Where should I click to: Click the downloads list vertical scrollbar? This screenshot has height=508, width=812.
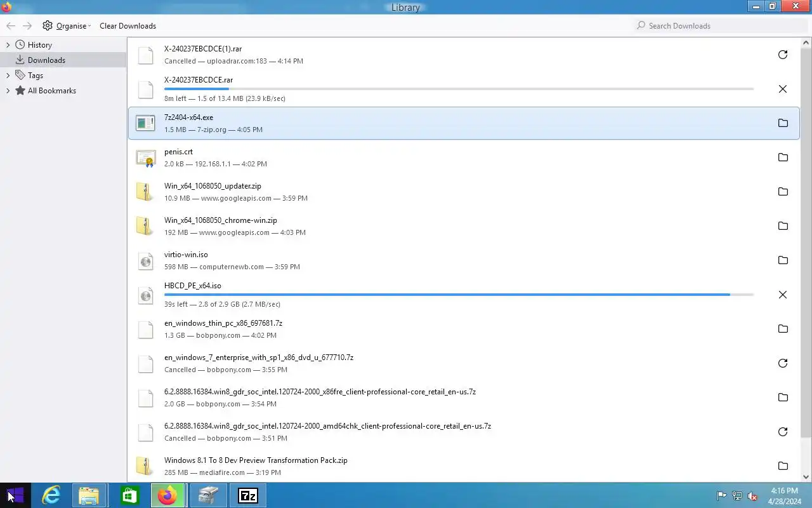point(806,243)
